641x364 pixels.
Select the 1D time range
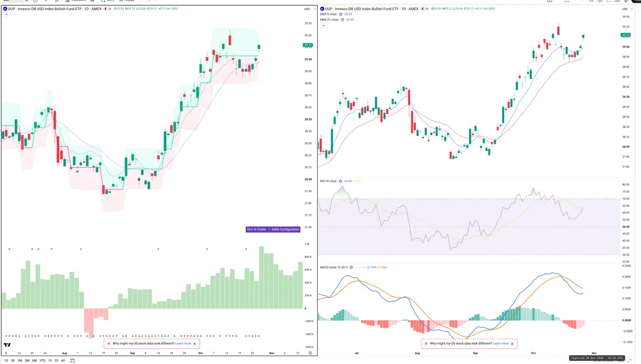(x=6, y=361)
